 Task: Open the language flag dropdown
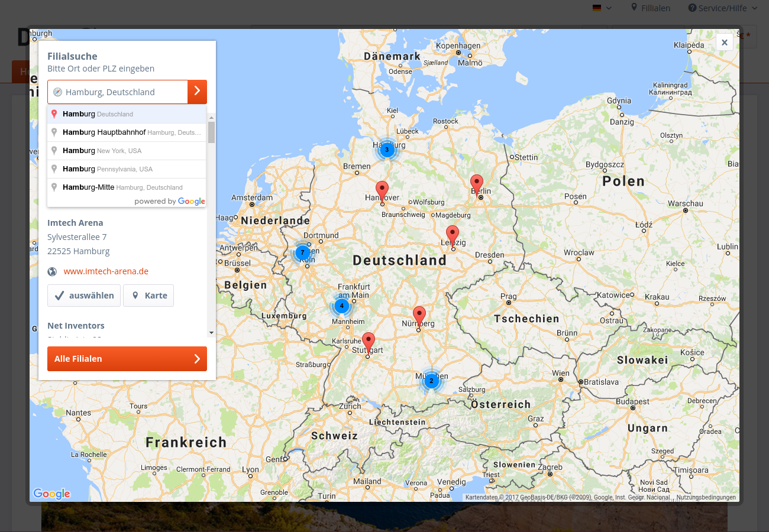coord(602,8)
